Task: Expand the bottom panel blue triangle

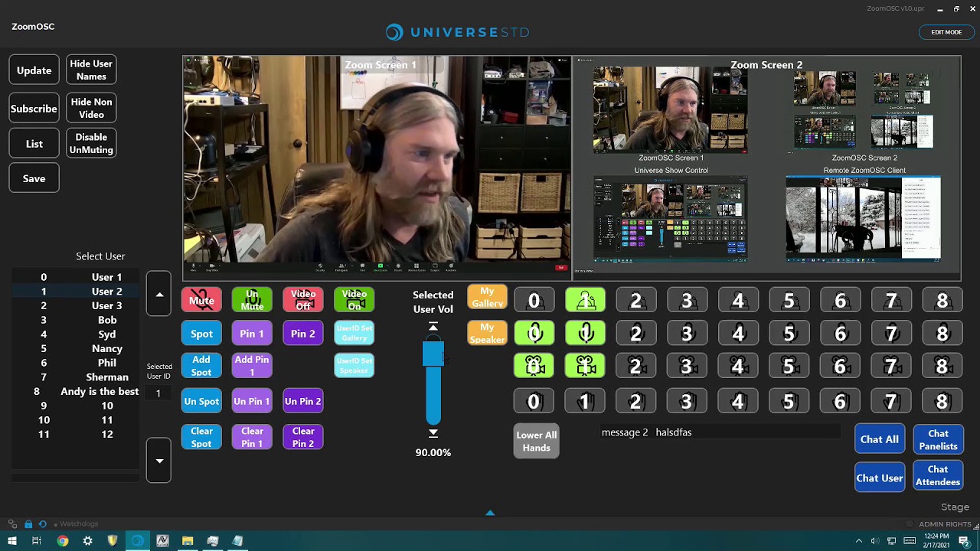Action: [490, 513]
